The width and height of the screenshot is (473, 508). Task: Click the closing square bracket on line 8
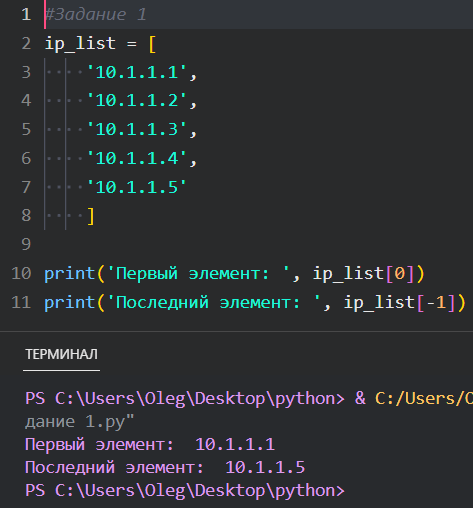[91, 216]
